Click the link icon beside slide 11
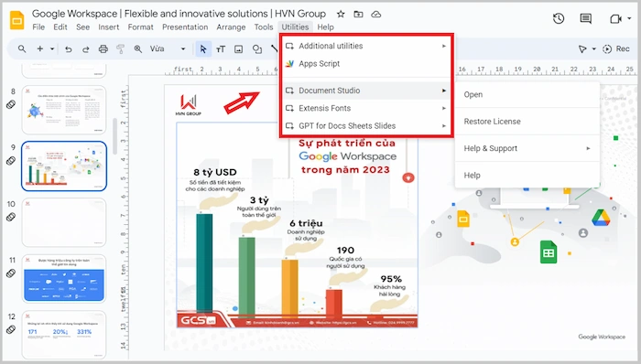This screenshot has height=364, width=641. [x=11, y=273]
